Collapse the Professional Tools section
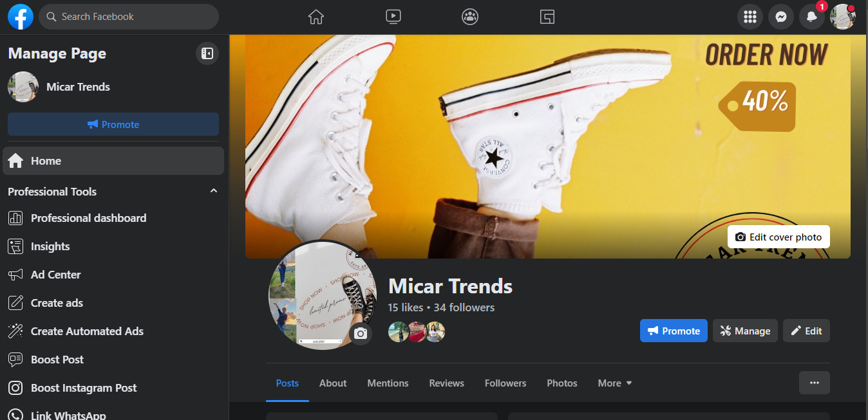 [214, 191]
